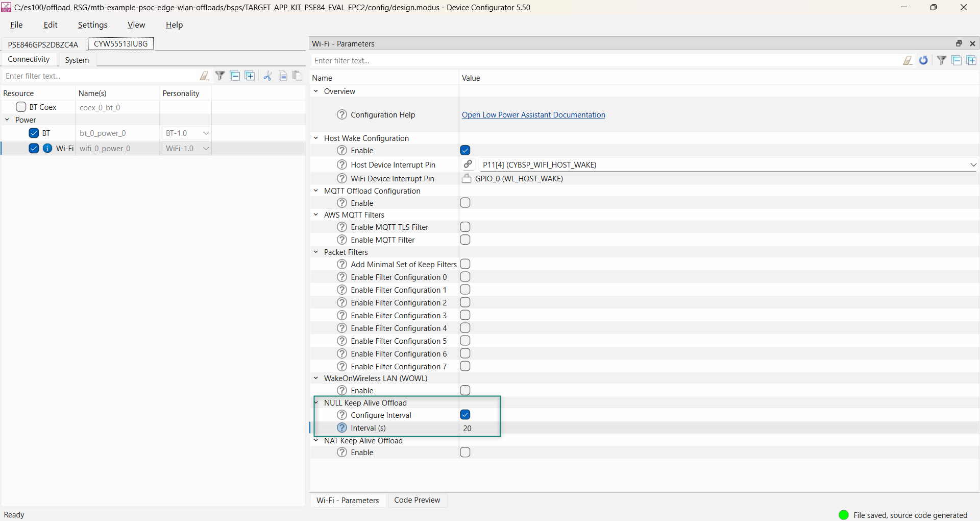Click the info icon next to Wi-Fi resource
The width and height of the screenshot is (980, 521).
(x=47, y=149)
